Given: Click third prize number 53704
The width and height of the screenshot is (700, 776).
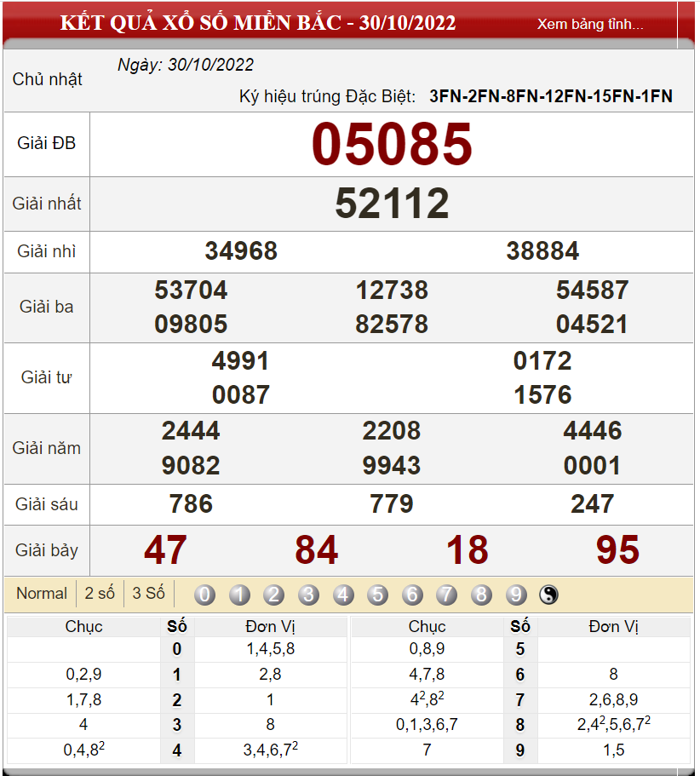Looking at the screenshot, I should pos(191,290).
